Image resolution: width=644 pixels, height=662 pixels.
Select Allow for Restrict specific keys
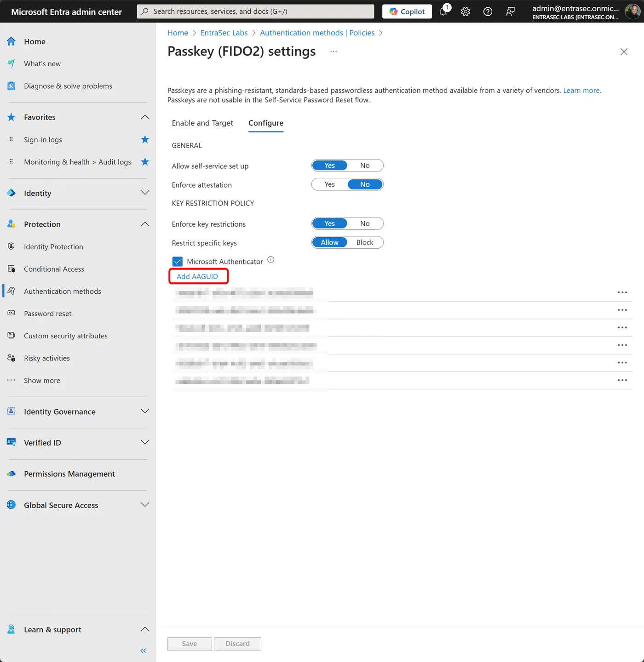pyautogui.click(x=329, y=242)
